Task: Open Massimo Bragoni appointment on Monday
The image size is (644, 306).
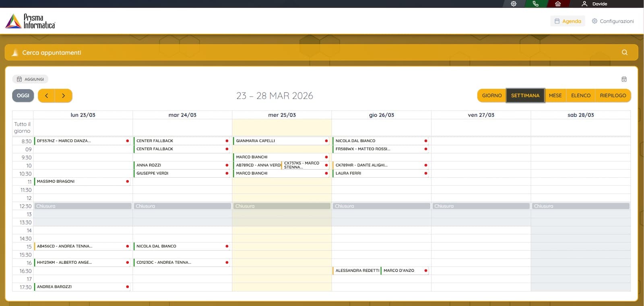Action: pos(80,181)
